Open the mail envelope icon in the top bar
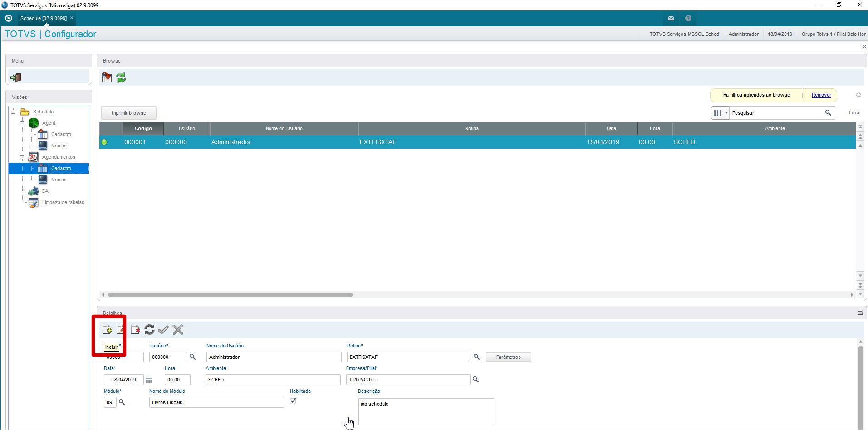This screenshot has width=868, height=430. coord(671,18)
